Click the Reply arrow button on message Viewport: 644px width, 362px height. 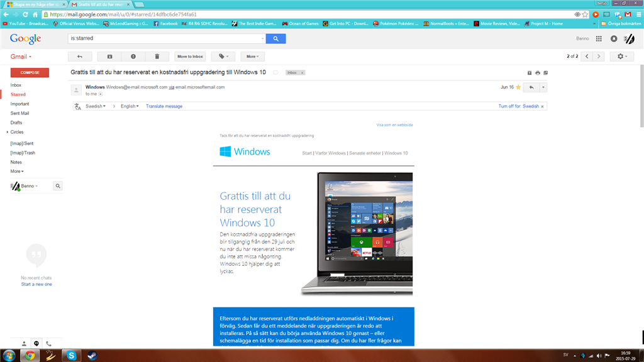531,87
